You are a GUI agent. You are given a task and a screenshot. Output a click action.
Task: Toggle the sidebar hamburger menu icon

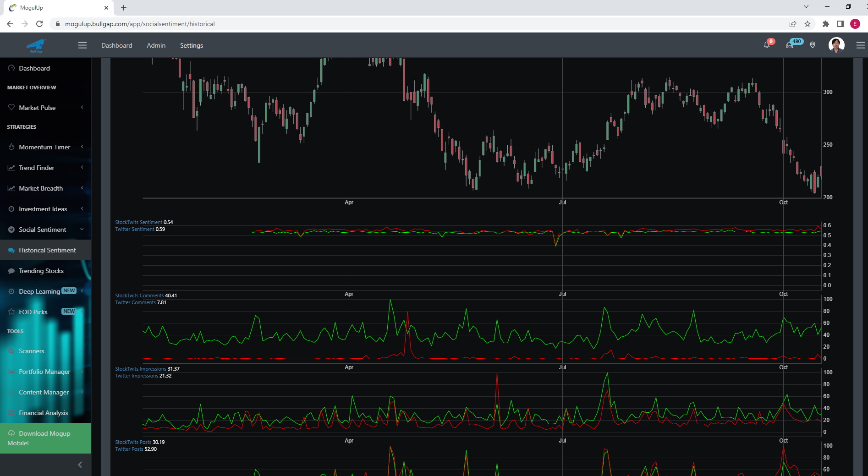point(82,45)
